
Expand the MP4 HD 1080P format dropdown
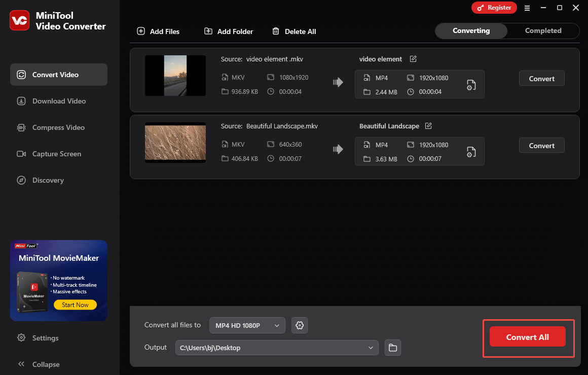[247, 325]
